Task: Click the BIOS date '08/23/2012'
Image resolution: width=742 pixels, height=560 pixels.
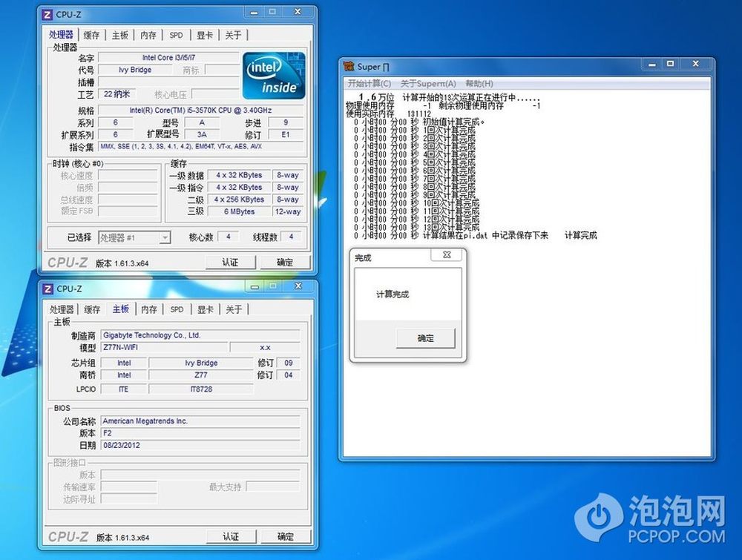Action: [x=200, y=446]
